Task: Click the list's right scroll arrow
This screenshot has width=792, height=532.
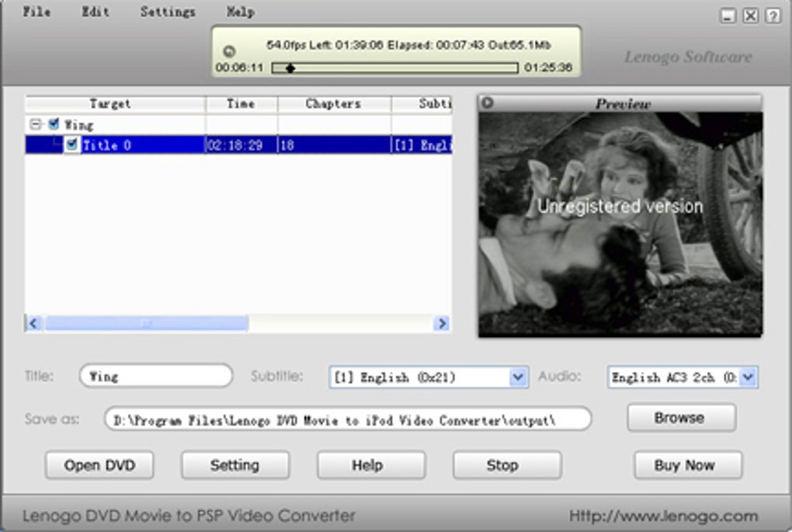Action: point(442,323)
